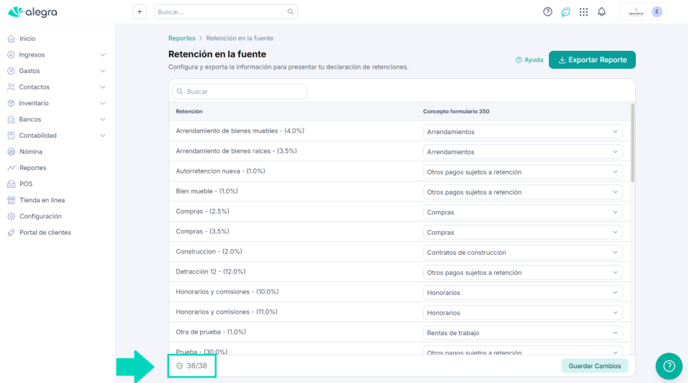The height and width of the screenshot is (383, 688).
Task: Click the Bancos sidebar icon
Action: click(11, 119)
